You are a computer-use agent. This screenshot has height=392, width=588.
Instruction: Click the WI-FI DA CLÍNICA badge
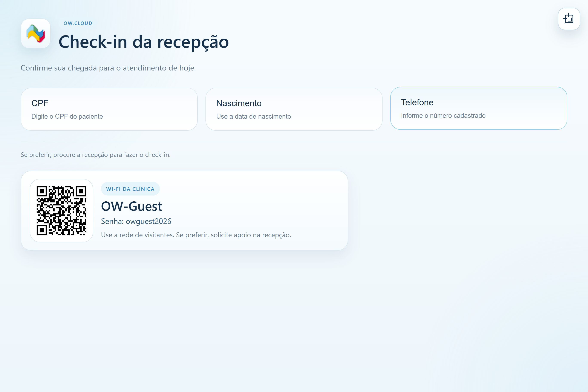click(x=130, y=189)
